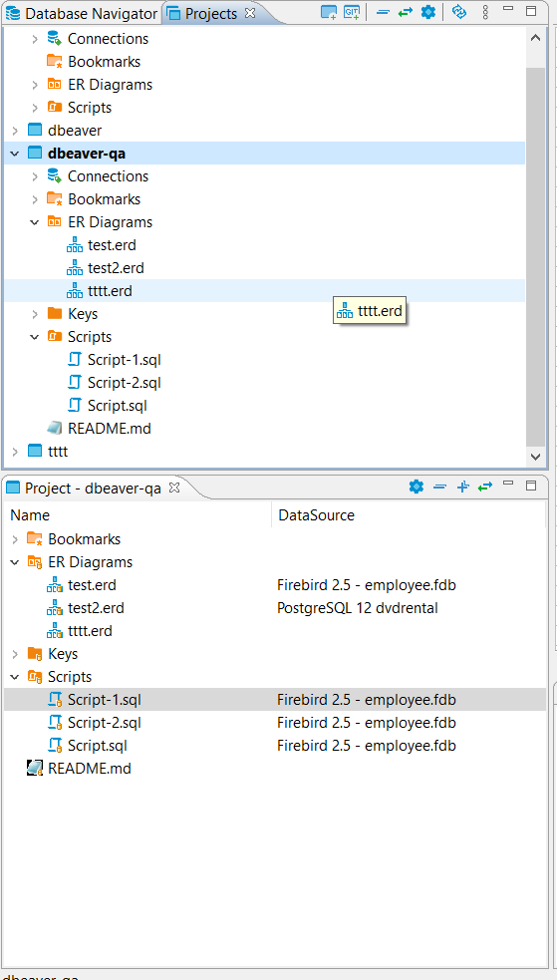The width and height of the screenshot is (557, 980).
Task: Click the Projects panel refresh icon
Action: (x=459, y=12)
